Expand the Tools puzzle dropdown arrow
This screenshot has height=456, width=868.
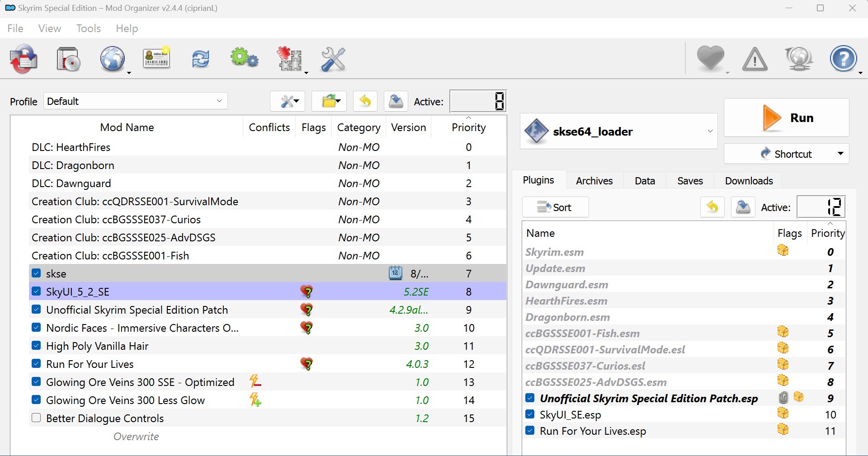coord(306,73)
